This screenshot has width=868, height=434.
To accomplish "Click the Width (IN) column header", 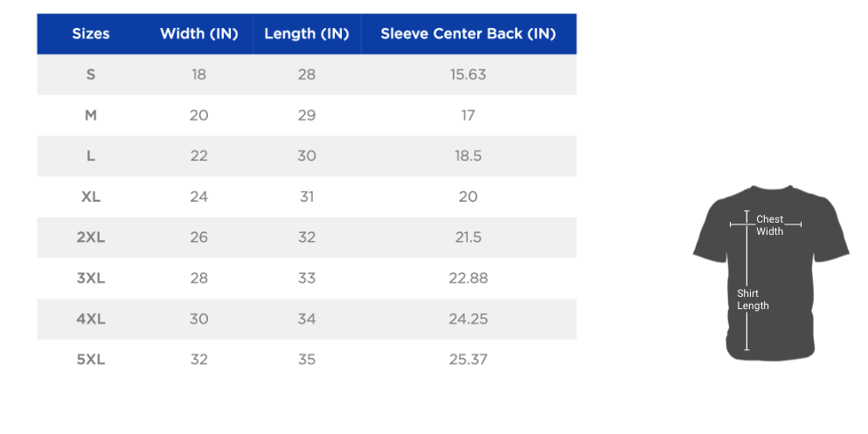I will pos(198,34).
